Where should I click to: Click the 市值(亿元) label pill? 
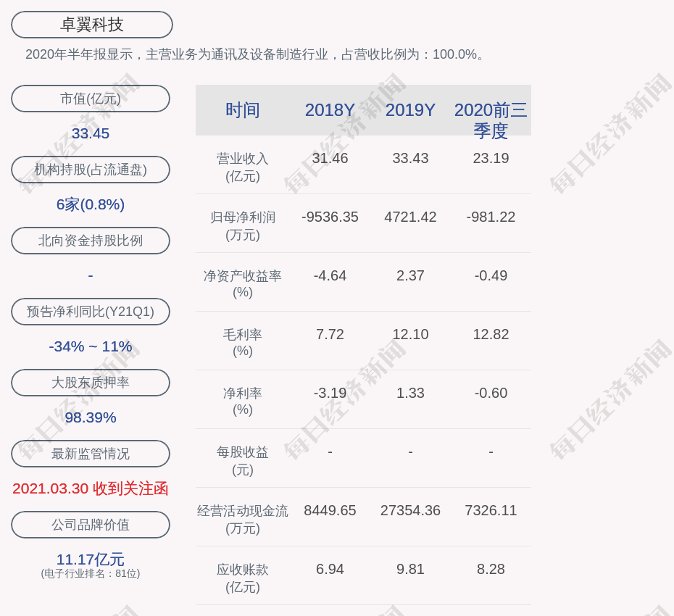click(x=91, y=99)
